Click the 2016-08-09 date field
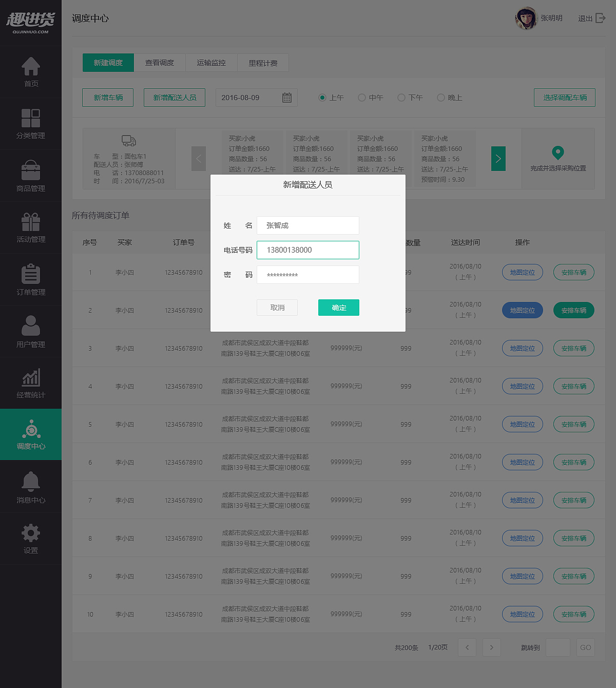Viewport: 616px width, 688px height. 257,98
